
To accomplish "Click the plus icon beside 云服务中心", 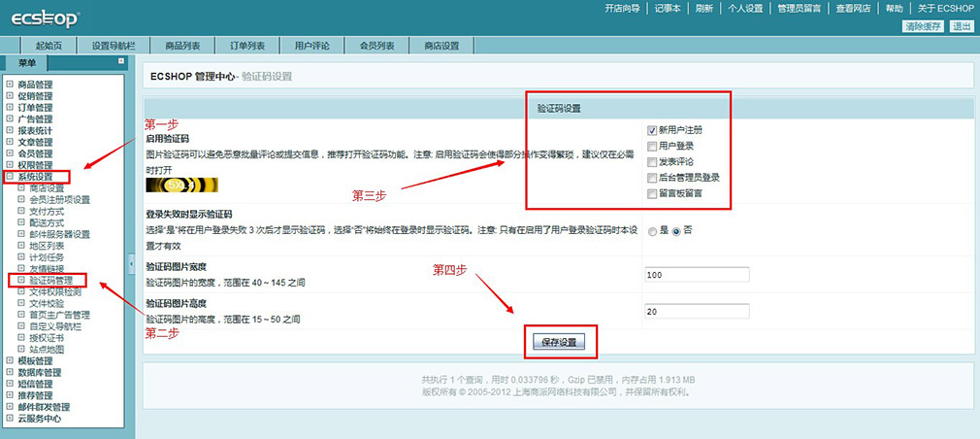I will (x=10, y=419).
